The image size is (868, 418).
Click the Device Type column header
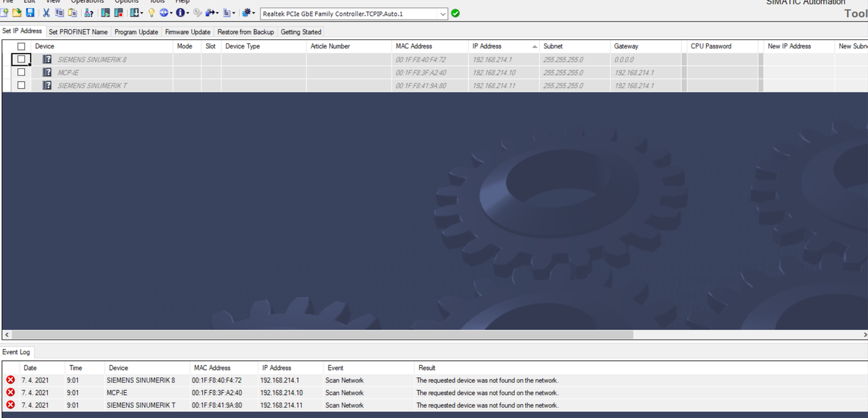click(264, 47)
